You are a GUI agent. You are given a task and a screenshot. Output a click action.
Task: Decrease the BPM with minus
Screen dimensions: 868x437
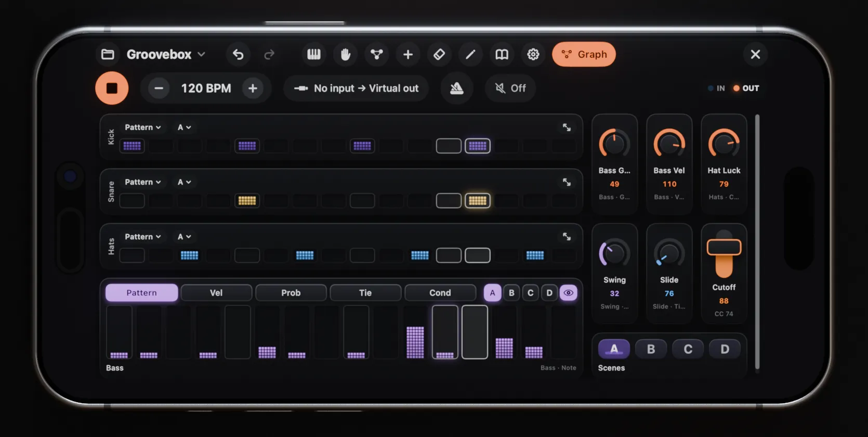point(159,88)
